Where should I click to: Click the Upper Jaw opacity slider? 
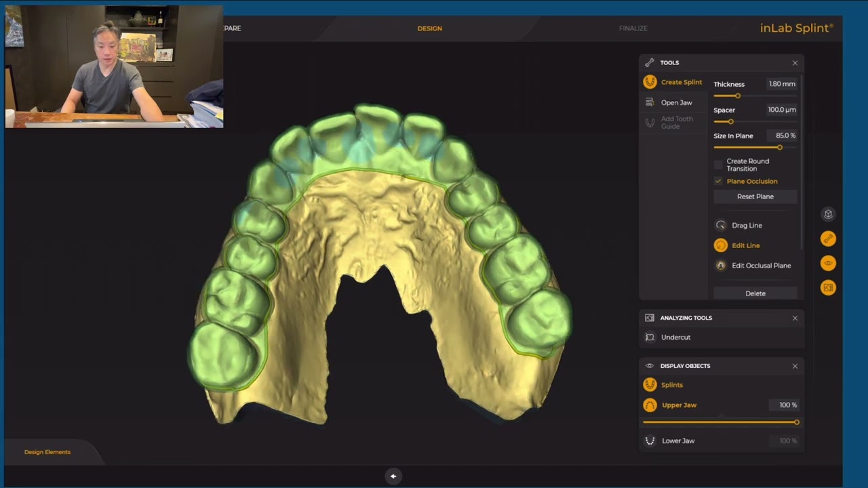(x=722, y=422)
